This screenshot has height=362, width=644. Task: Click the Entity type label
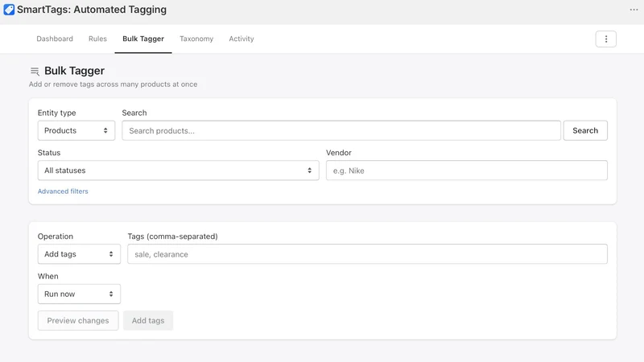click(x=56, y=113)
